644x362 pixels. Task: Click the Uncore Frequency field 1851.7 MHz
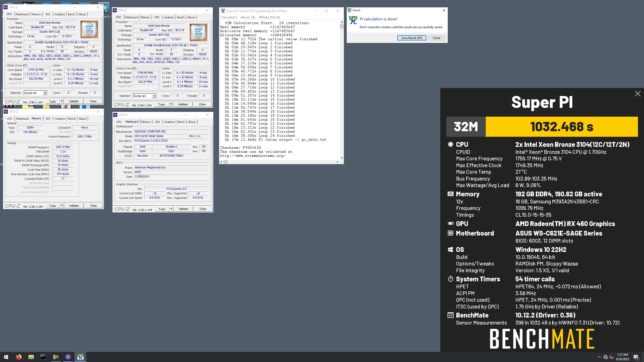click(x=85, y=137)
